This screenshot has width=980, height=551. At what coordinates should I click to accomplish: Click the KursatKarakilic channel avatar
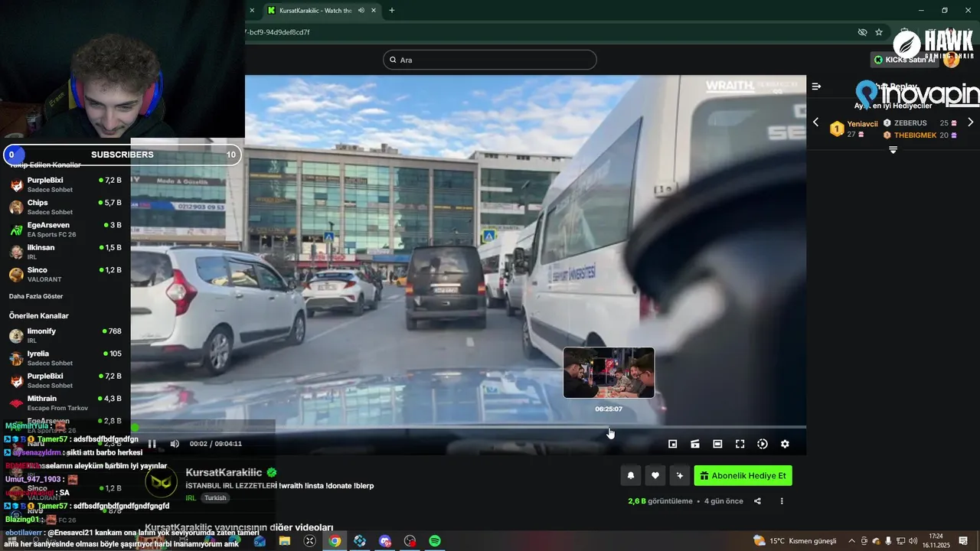[x=161, y=483]
